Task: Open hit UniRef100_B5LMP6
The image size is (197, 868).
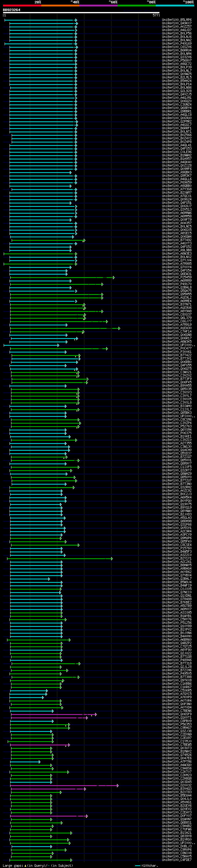Action: 177,20
